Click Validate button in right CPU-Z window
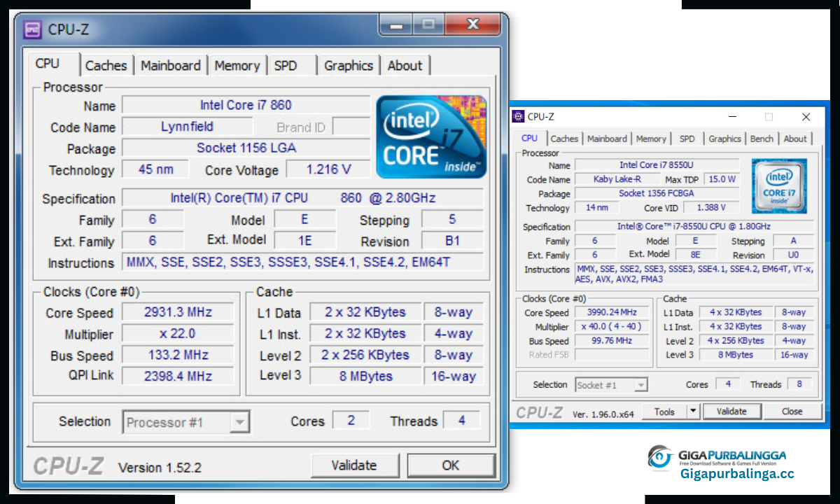This screenshot has width=840, height=504. pyautogui.click(x=731, y=412)
